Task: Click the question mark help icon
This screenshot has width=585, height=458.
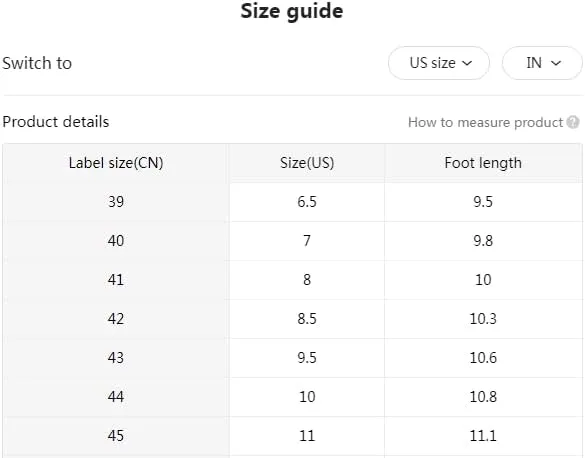Action: click(573, 122)
